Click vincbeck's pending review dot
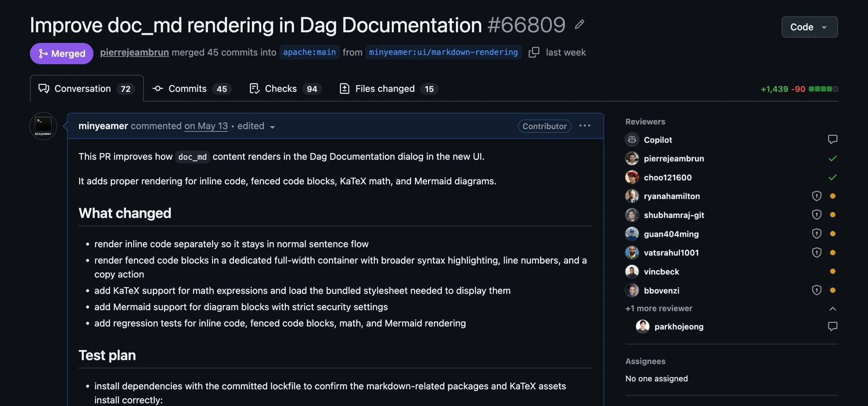 (x=833, y=272)
